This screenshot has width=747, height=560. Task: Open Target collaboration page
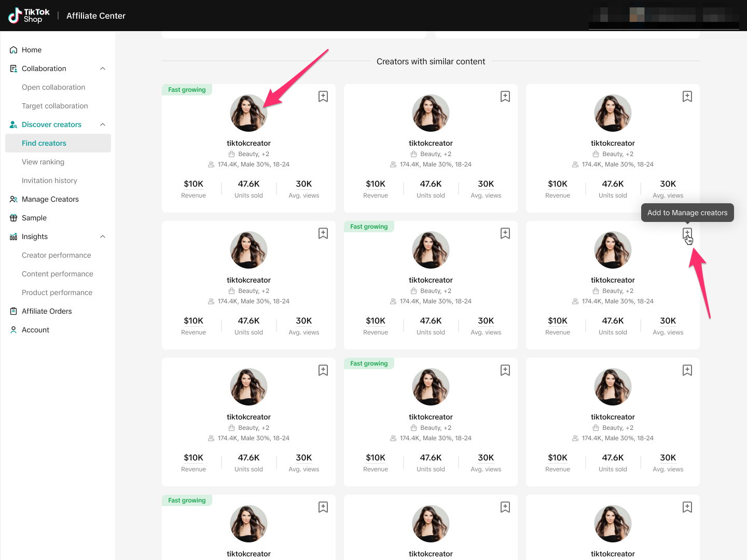click(55, 106)
